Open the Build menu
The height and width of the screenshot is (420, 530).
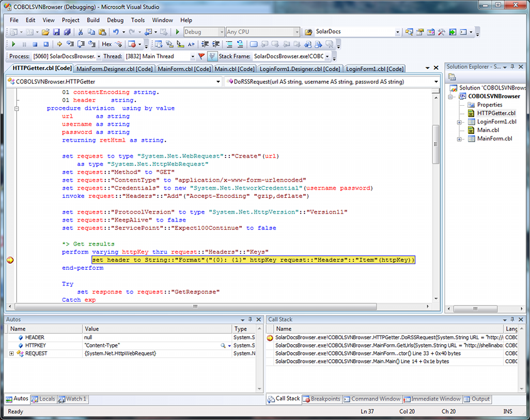[x=93, y=20]
